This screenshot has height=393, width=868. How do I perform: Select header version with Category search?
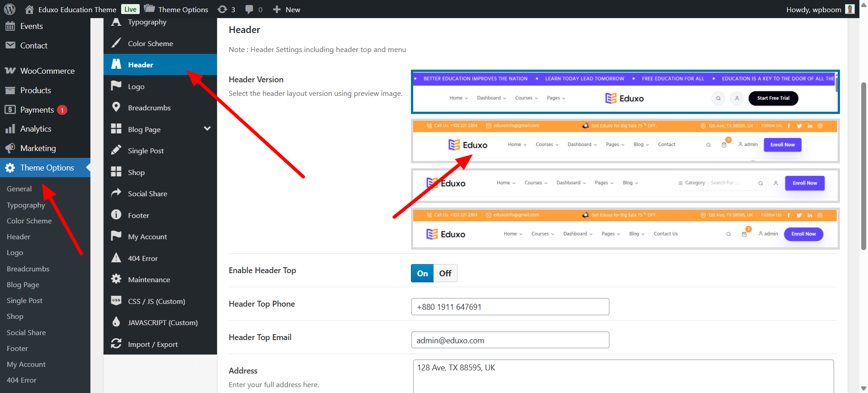pyautogui.click(x=625, y=185)
